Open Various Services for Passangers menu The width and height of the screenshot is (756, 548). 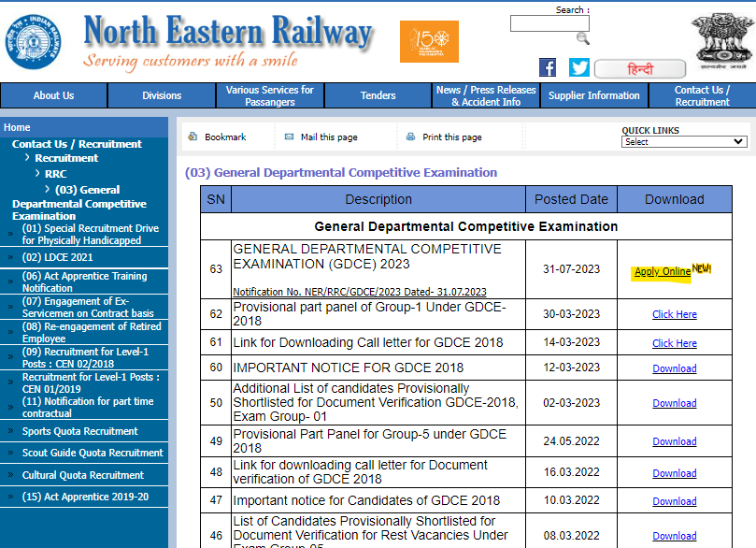(x=270, y=95)
